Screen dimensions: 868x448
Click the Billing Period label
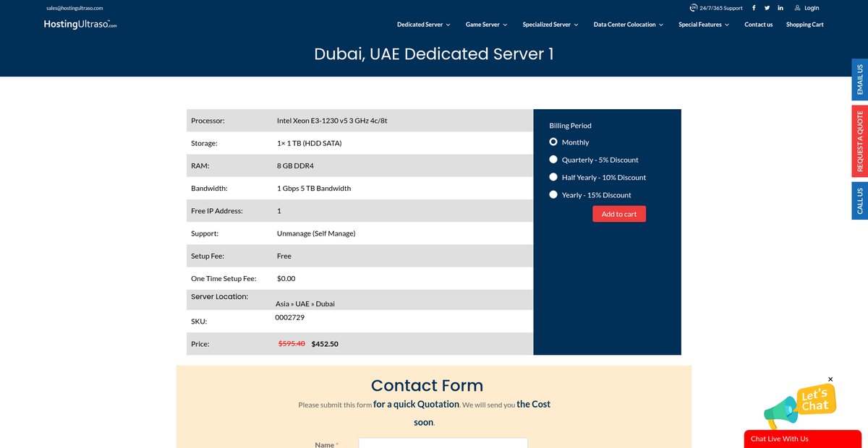(570, 126)
